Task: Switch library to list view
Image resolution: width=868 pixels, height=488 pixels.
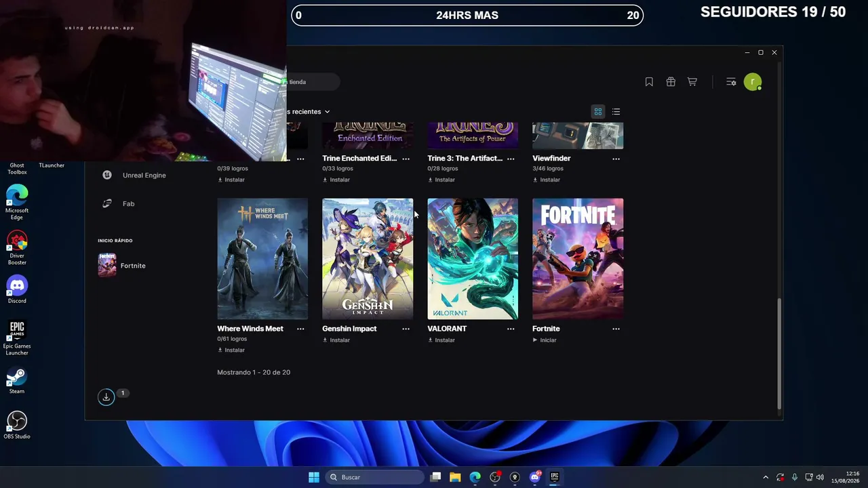Action: 616,112
